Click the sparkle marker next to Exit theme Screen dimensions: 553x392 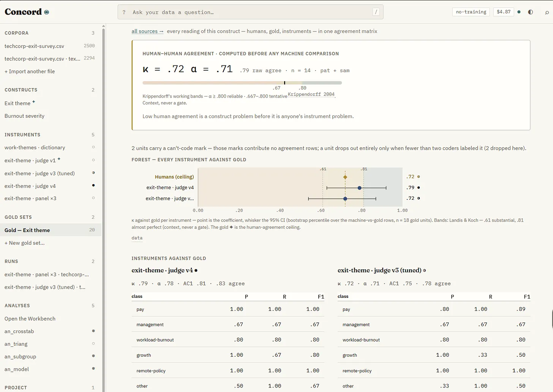click(x=33, y=102)
